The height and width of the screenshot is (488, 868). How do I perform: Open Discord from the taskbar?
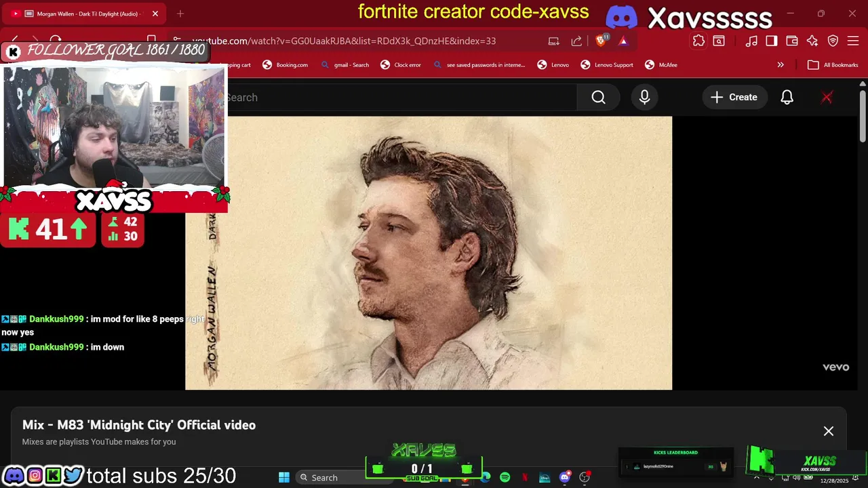[565, 478]
